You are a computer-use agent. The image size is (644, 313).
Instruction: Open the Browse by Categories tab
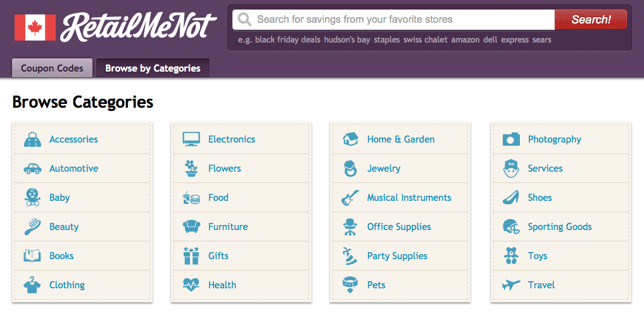(x=153, y=68)
